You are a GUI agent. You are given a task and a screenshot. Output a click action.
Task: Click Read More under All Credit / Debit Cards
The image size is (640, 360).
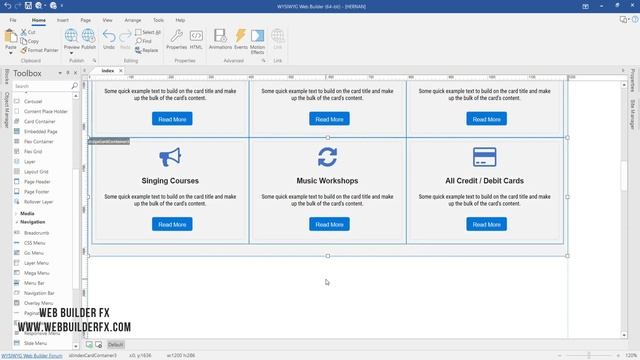coord(487,224)
